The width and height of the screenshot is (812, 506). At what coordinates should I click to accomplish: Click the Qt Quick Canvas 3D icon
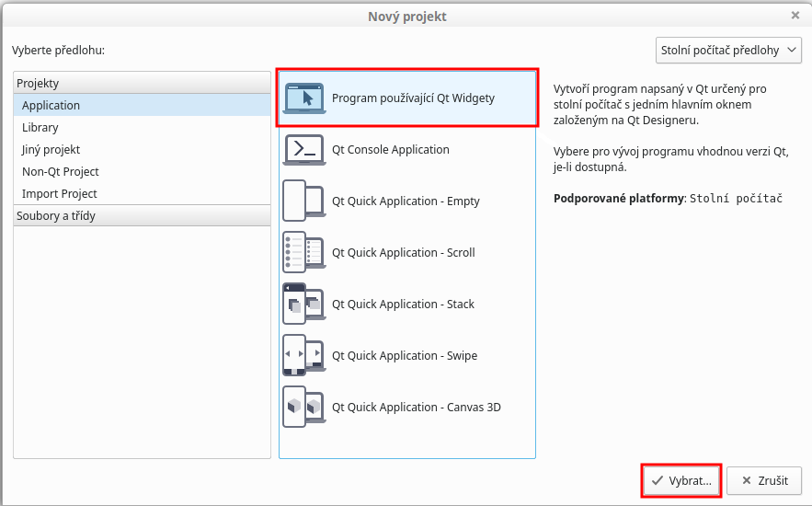pos(303,407)
